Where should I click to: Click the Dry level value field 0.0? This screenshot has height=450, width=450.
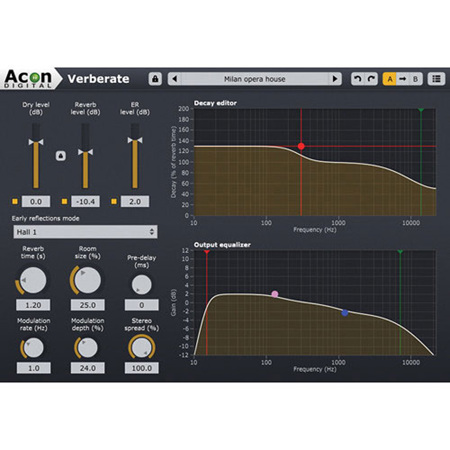tap(36, 201)
